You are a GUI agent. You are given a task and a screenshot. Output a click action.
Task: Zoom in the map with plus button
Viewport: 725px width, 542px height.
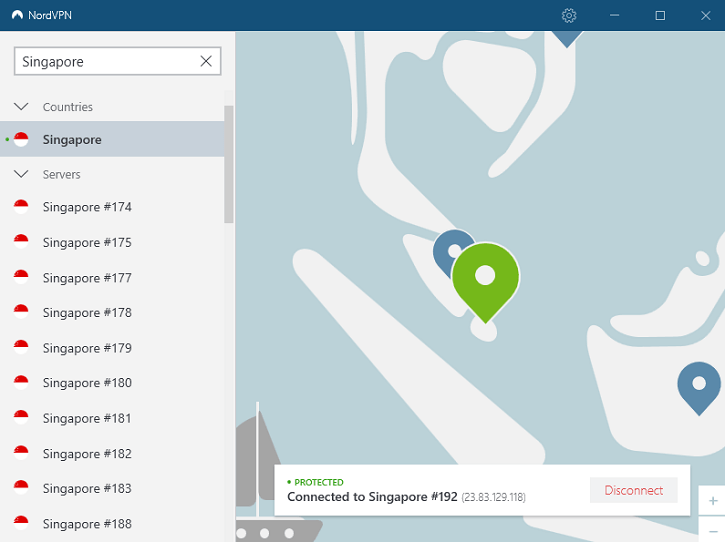713,501
